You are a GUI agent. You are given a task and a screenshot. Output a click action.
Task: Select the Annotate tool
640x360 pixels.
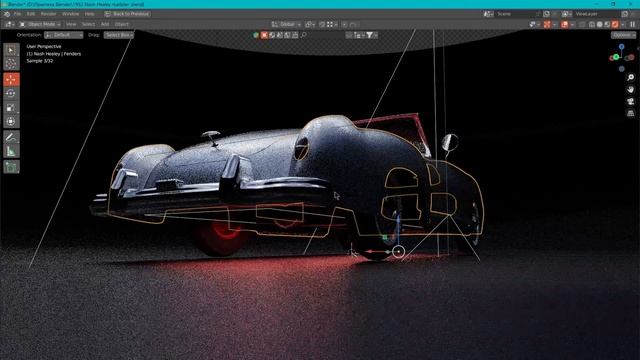(x=11, y=137)
